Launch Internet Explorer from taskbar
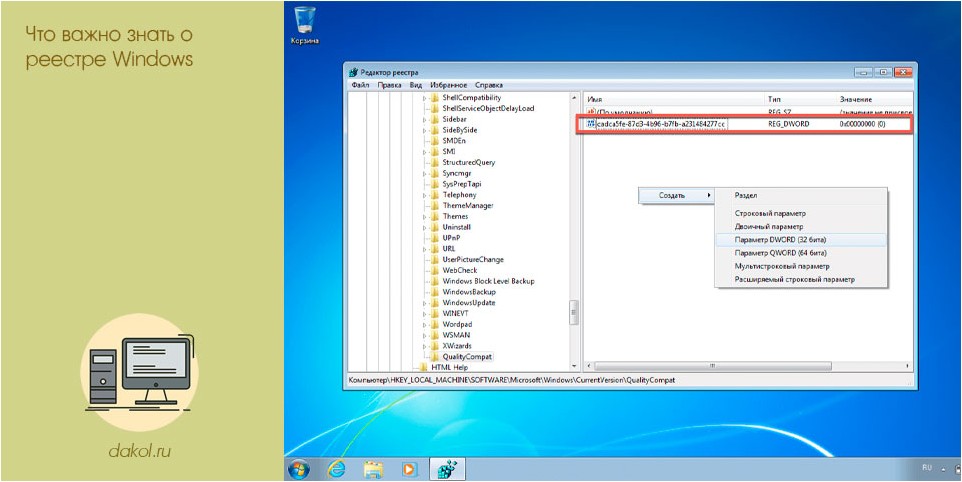Image resolution: width=962 pixels, height=482 pixels. 336,470
